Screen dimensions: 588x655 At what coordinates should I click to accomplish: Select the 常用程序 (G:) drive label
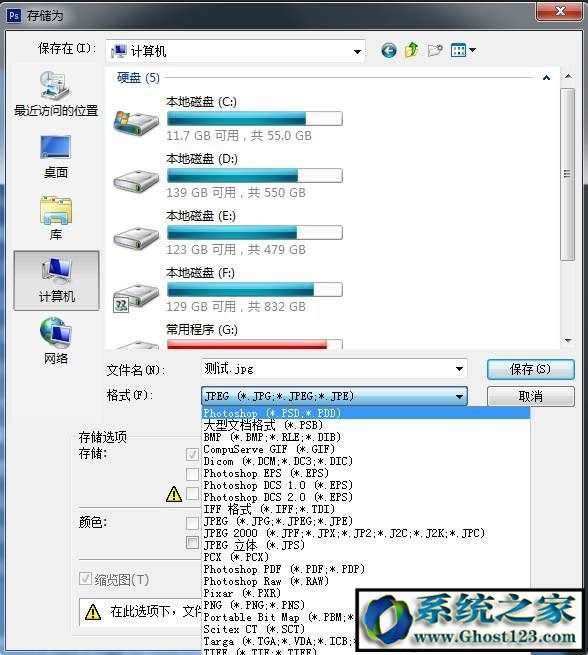(202, 330)
